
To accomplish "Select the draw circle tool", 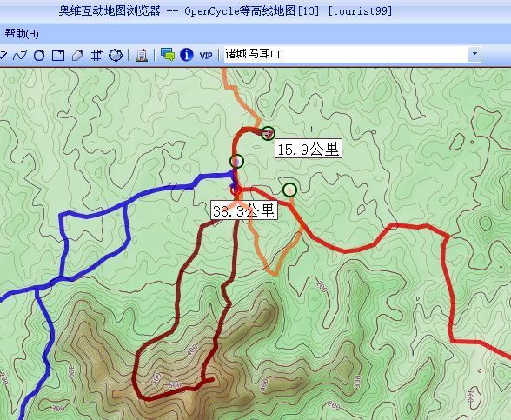I will [39, 55].
